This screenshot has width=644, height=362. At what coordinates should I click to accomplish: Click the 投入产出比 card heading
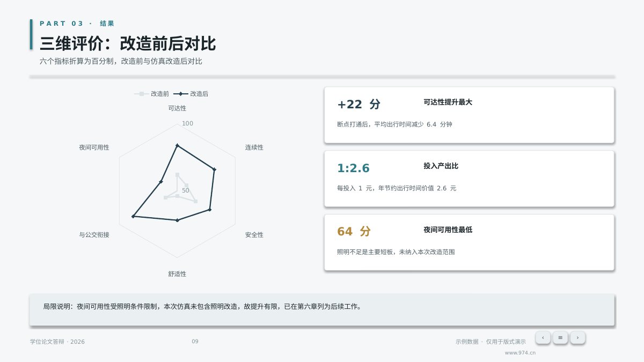click(x=441, y=166)
